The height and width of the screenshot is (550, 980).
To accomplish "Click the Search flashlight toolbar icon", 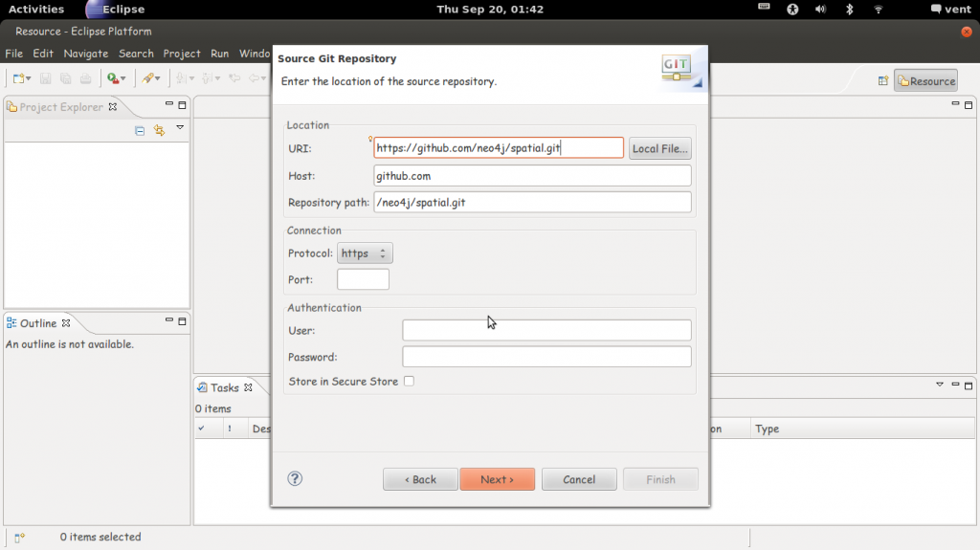I will click(147, 78).
